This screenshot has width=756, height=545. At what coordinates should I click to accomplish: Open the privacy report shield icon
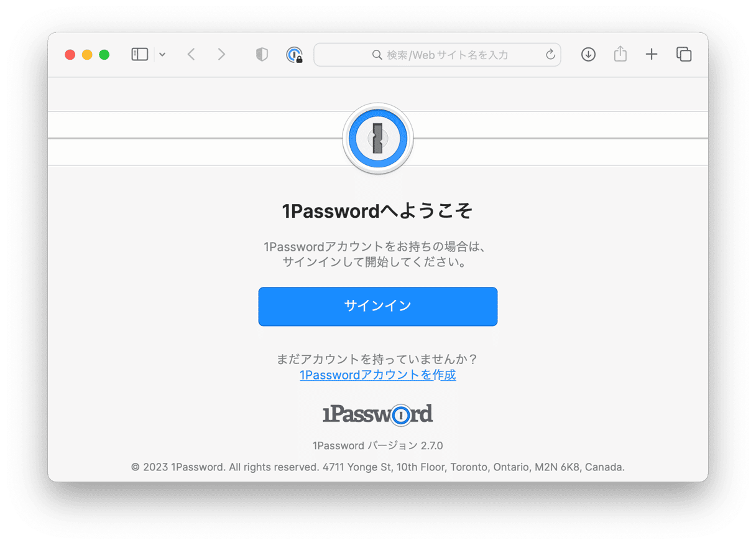pyautogui.click(x=262, y=55)
